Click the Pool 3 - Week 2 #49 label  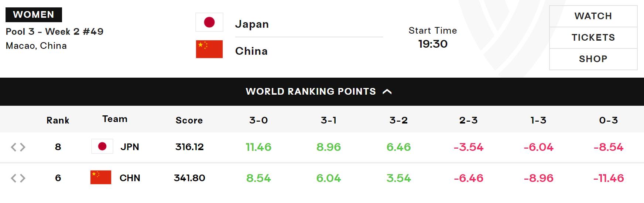[55, 31]
